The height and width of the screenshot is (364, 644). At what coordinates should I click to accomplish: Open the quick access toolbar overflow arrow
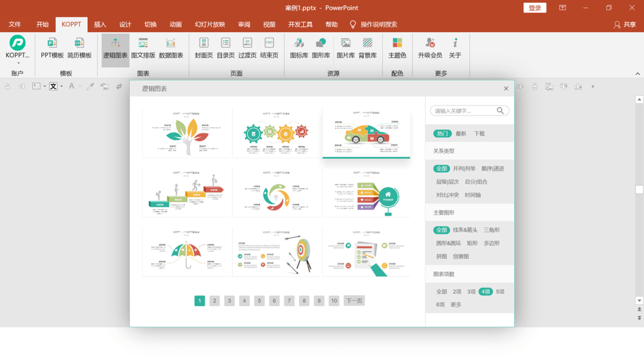(593, 87)
